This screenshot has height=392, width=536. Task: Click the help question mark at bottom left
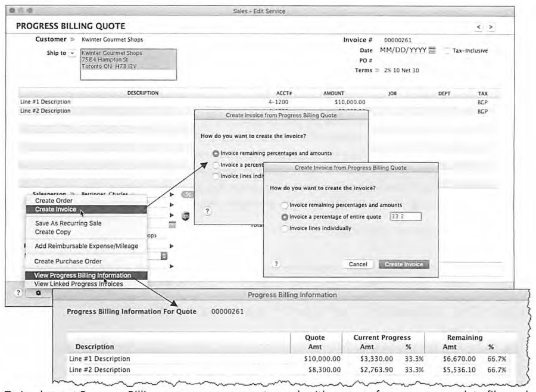pyautogui.click(x=18, y=293)
